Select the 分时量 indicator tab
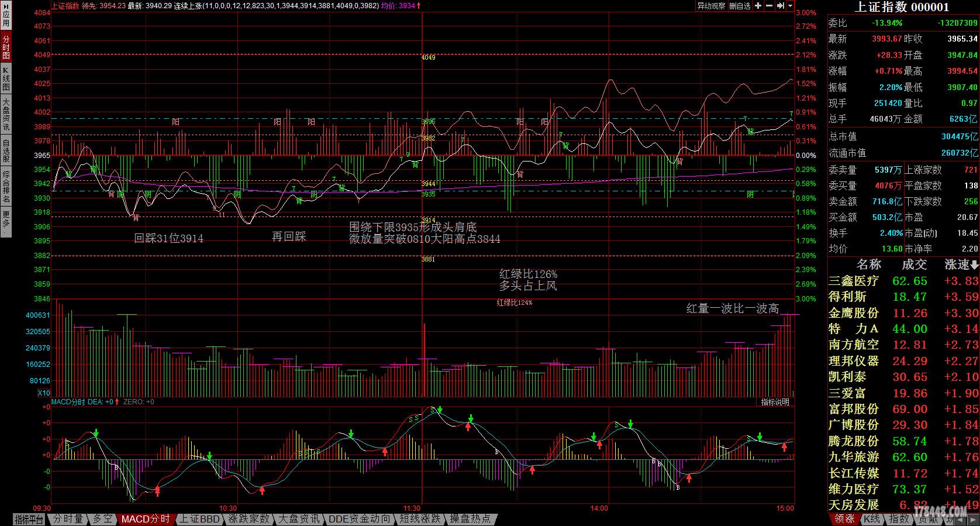The height and width of the screenshot is (526, 980). click(x=68, y=519)
